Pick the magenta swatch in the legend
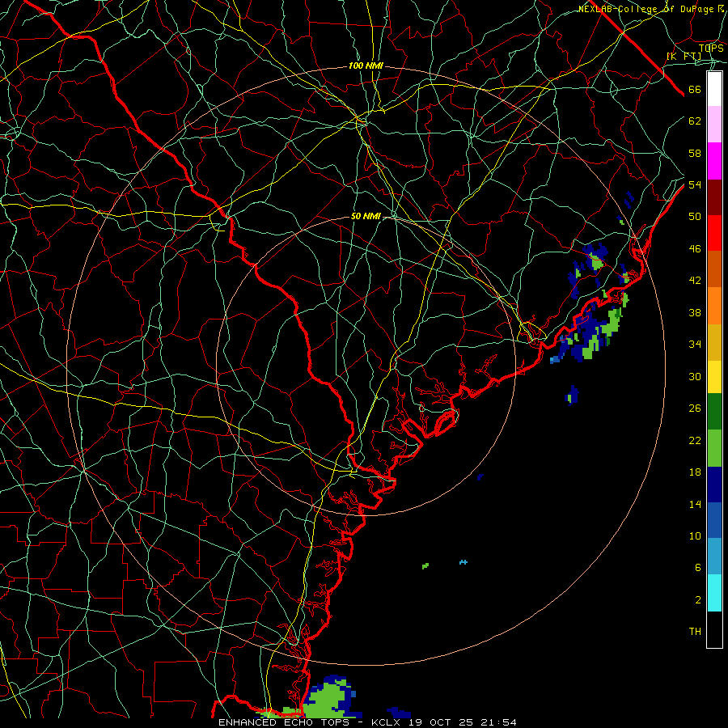728x728 pixels. click(x=714, y=161)
